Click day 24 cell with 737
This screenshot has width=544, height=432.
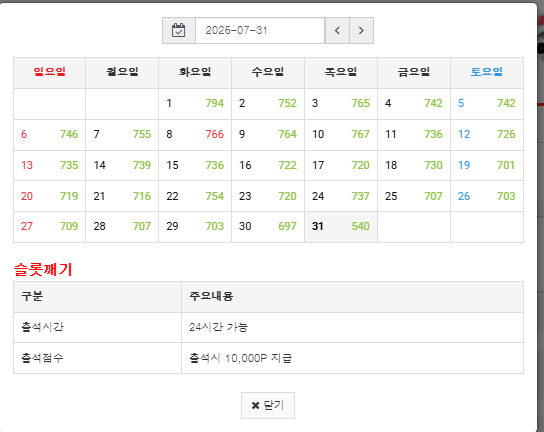(x=341, y=196)
